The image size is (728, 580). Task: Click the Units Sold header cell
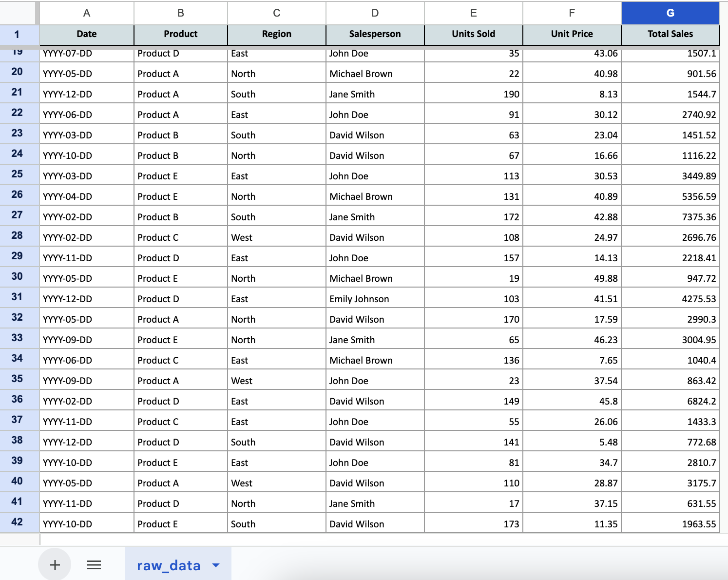[x=474, y=34]
